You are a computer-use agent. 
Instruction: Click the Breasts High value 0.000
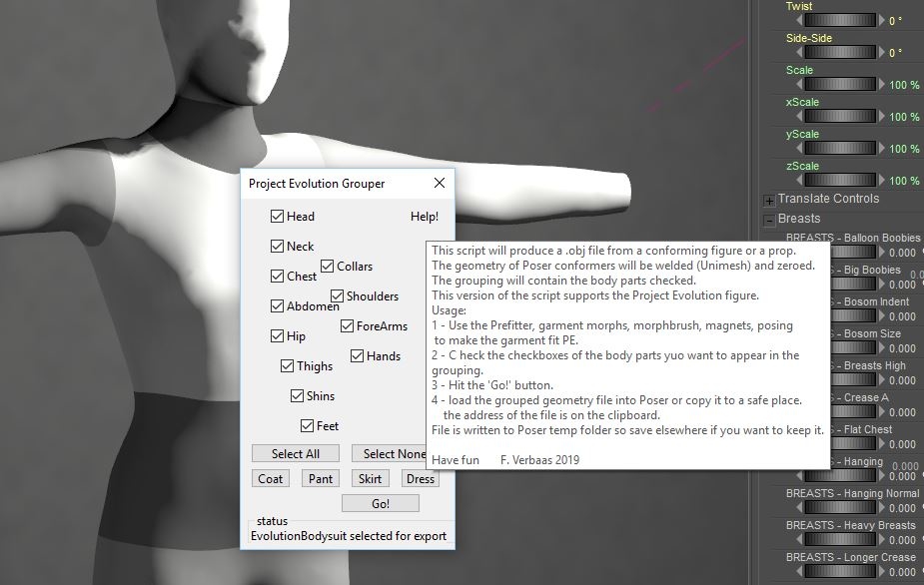coord(902,380)
